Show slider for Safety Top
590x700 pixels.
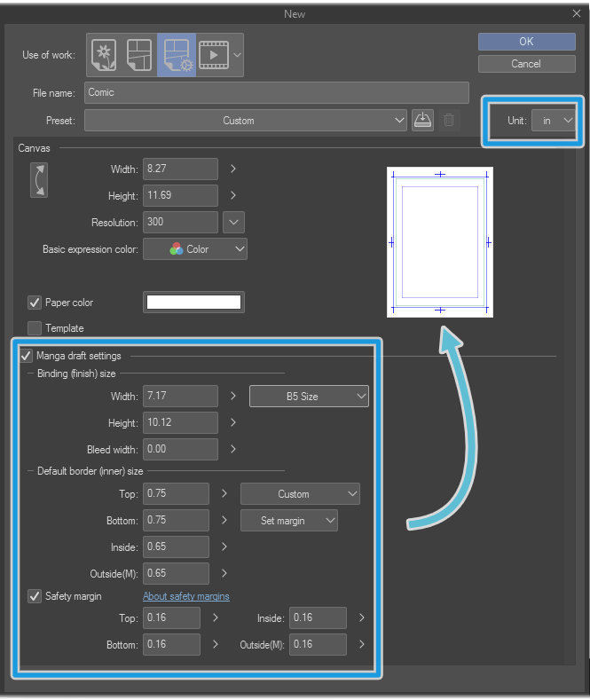(215, 617)
